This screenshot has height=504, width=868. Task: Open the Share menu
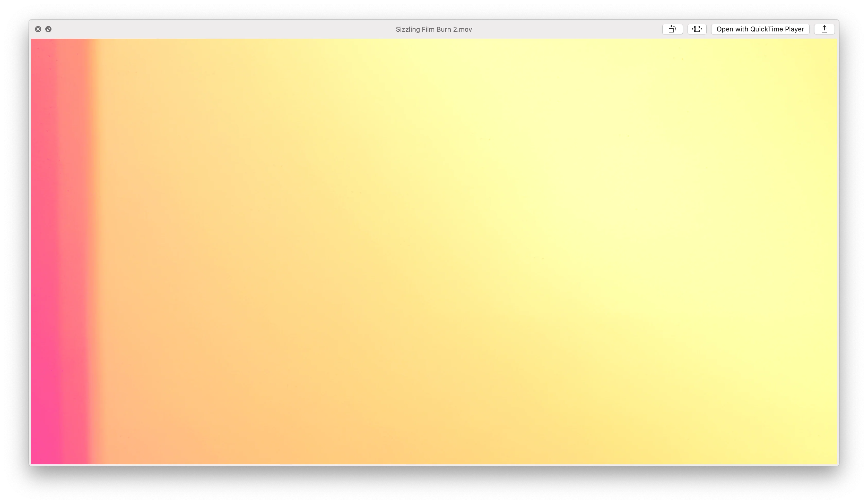824,29
